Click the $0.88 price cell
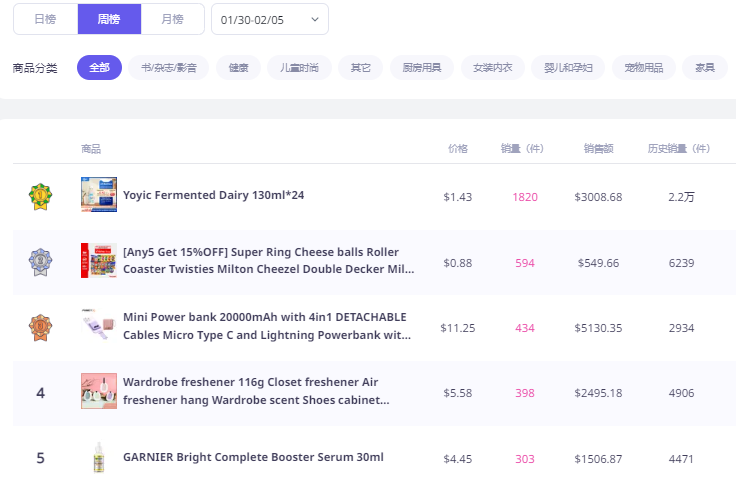 point(458,263)
